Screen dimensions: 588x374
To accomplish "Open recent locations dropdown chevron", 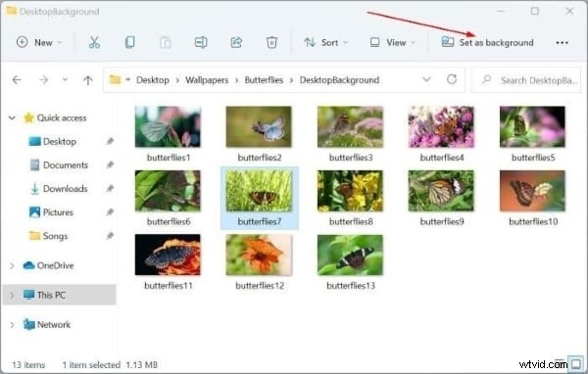I will click(x=65, y=79).
